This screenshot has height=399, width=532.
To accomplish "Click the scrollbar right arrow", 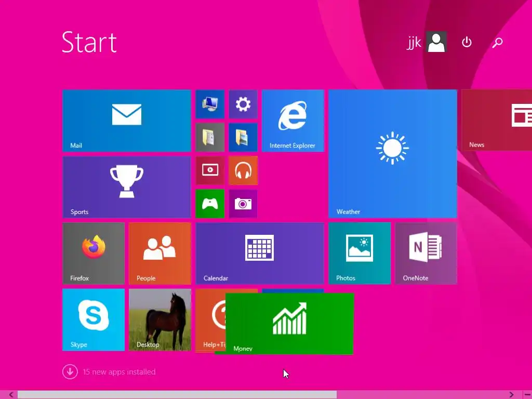I will 511,395.
